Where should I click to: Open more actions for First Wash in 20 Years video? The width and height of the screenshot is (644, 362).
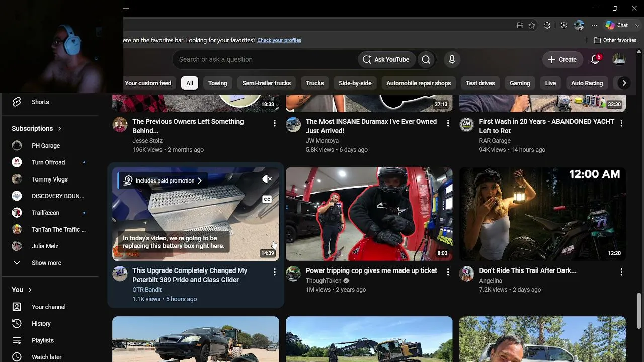(x=621, y=123)
